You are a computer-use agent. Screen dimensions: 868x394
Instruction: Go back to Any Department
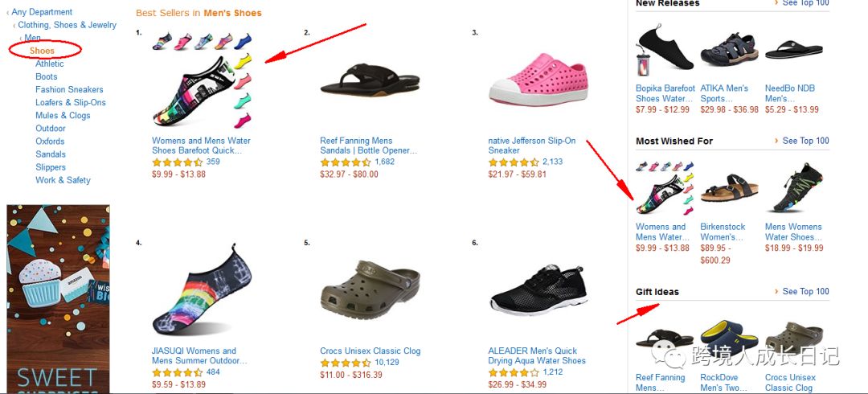tap(42, 11)
